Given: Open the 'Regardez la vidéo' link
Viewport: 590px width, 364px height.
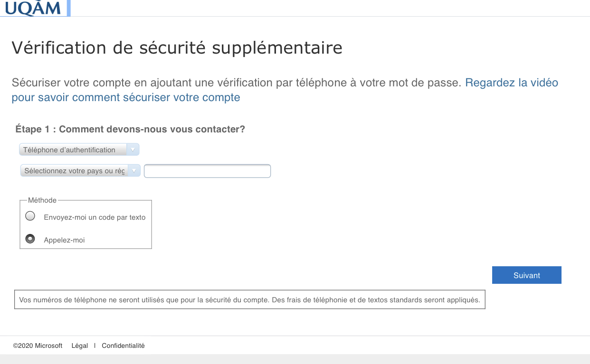Looking at the screenshot, I should (512, 83).
